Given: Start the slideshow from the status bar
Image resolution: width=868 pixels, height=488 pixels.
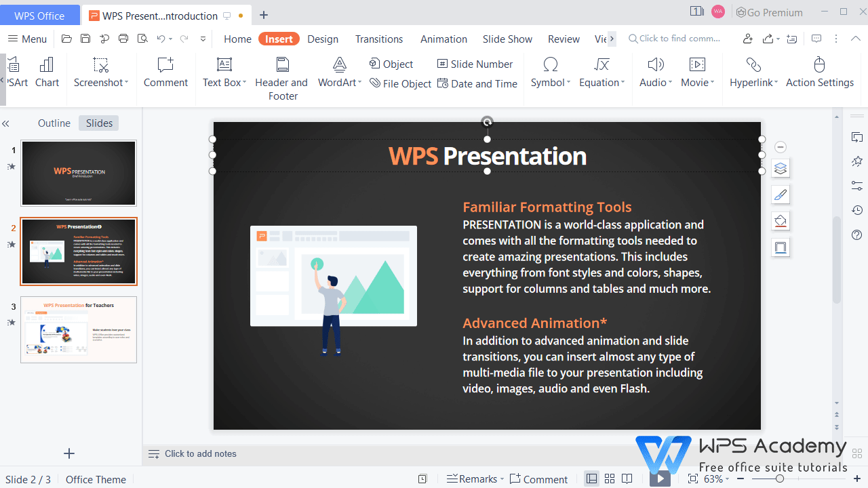Looking at the screenshot, I should [659, 479].
